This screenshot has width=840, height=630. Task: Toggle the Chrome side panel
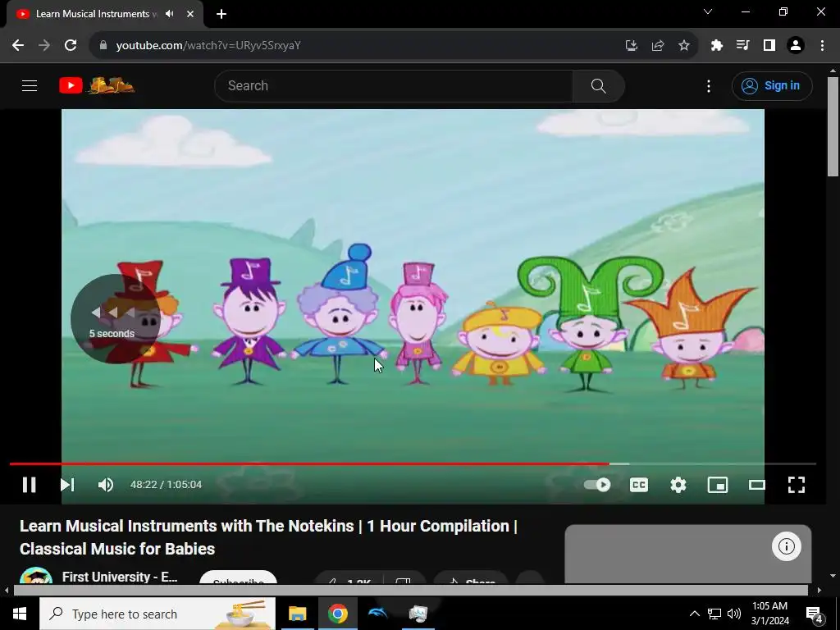point(769,46)
